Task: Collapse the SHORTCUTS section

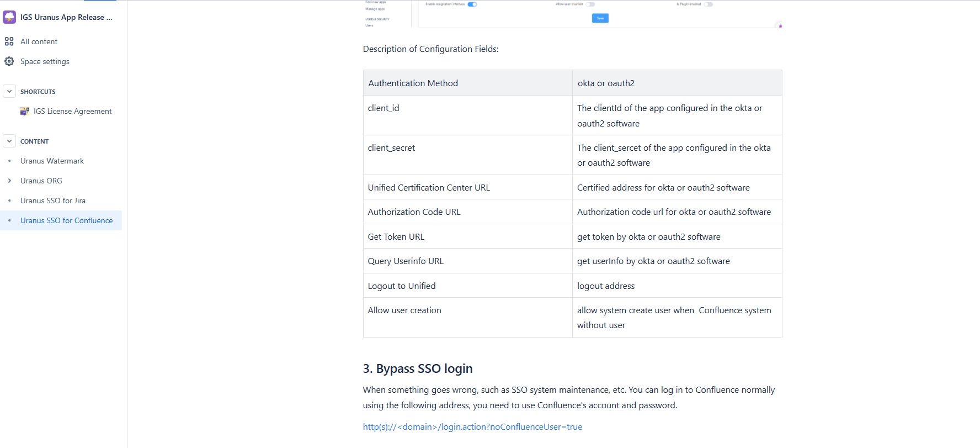Action: pos(9,91)
